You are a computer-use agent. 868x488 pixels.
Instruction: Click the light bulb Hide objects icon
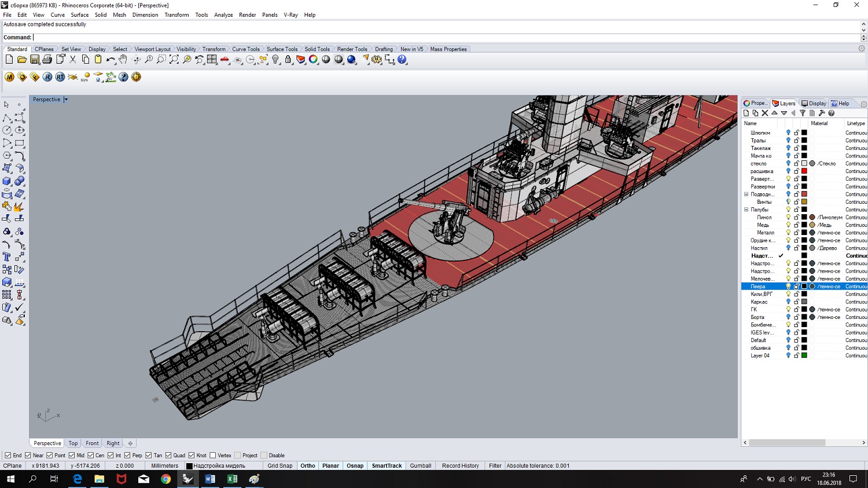(x=275, y=60)
